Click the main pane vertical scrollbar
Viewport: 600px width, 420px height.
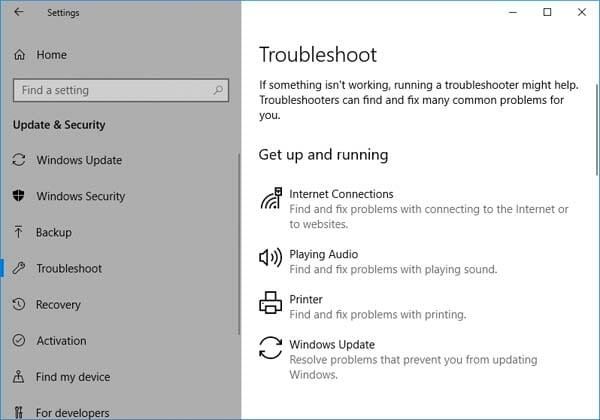click(597, 129)
